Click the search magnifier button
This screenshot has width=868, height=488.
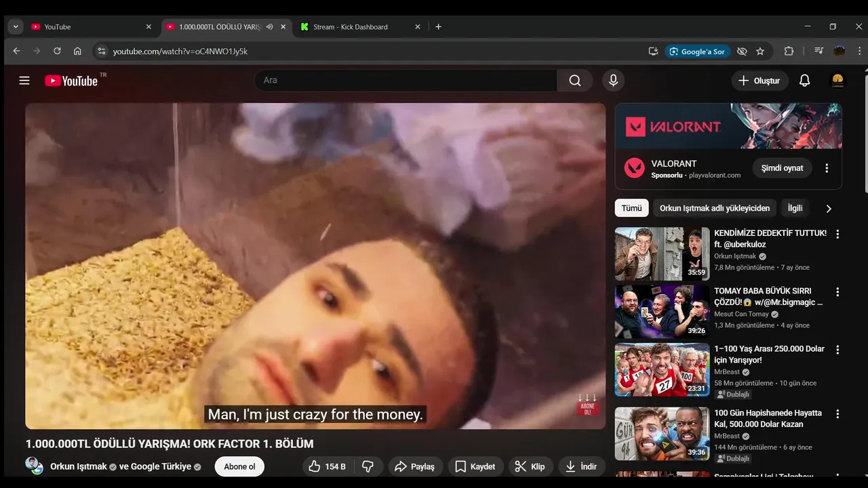coord(575,81)
